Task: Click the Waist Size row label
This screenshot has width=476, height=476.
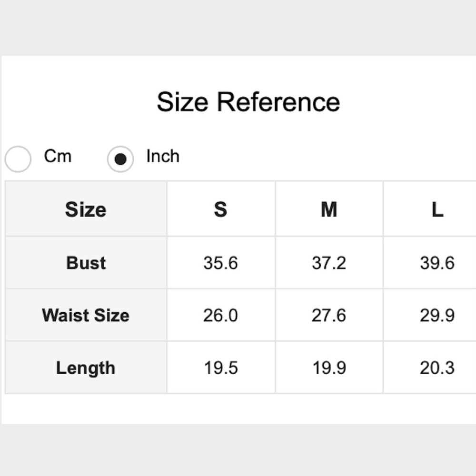Action: click(x=86, y=315)
